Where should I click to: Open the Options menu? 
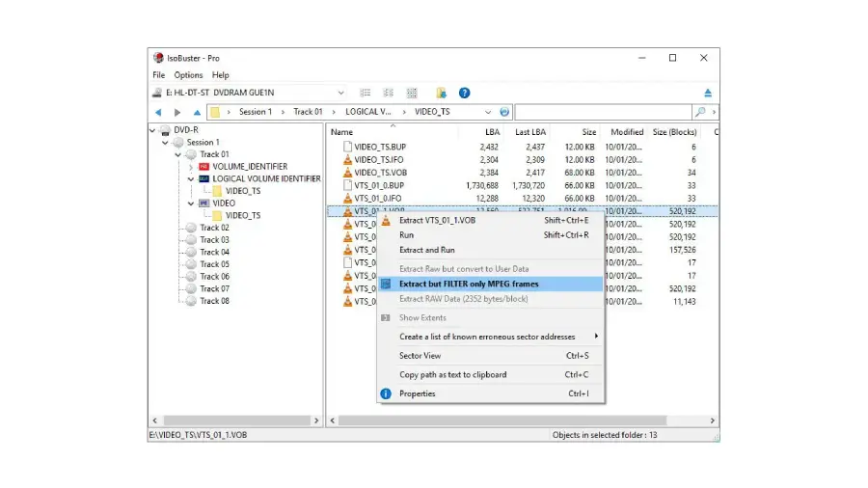[188, 75]
